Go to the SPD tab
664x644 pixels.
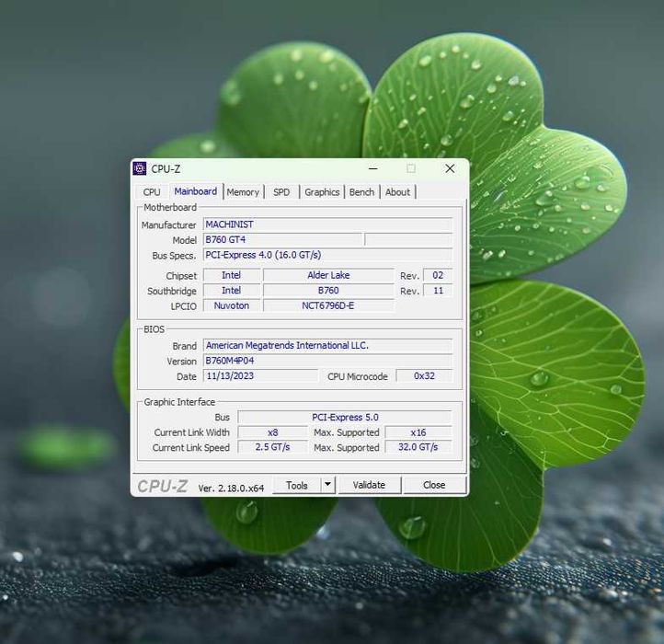tap(281, 192)
